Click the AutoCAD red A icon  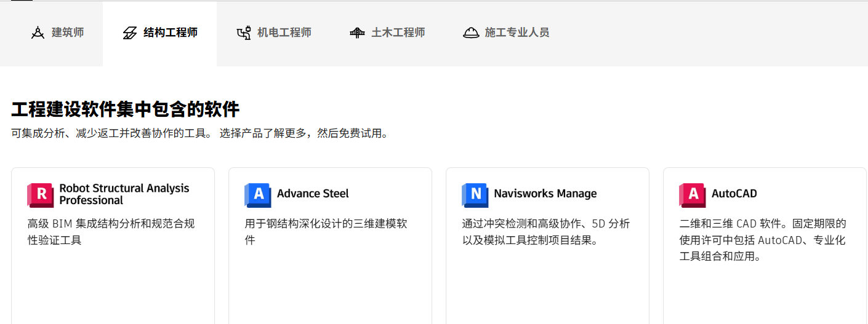click(693, 195)
